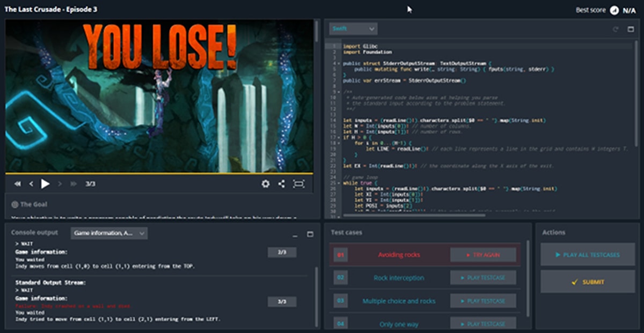644x333 pixels.
Task: Open the Swift language dropdown
Action: [x=354, y=28]
